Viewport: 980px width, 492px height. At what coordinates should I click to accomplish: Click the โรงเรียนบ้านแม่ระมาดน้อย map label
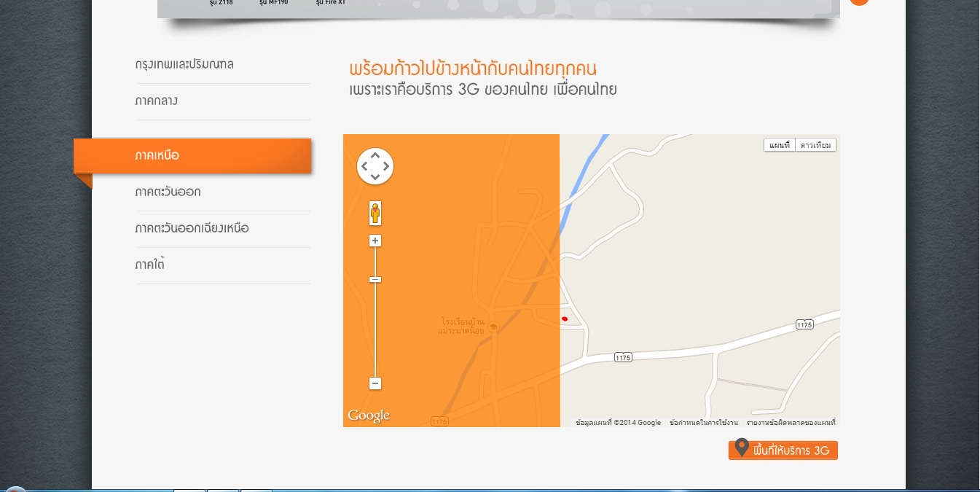point(461,326)
